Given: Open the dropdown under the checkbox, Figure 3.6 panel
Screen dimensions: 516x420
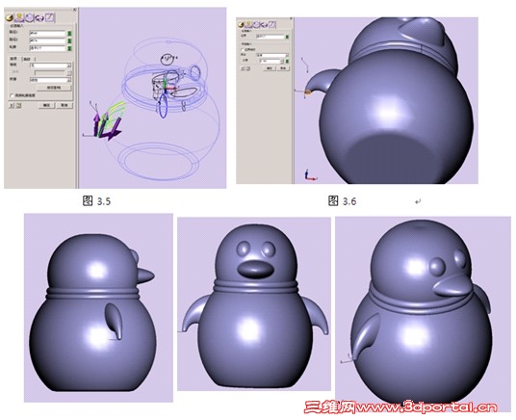Looking at the screenshot, I should coord(272,55).
